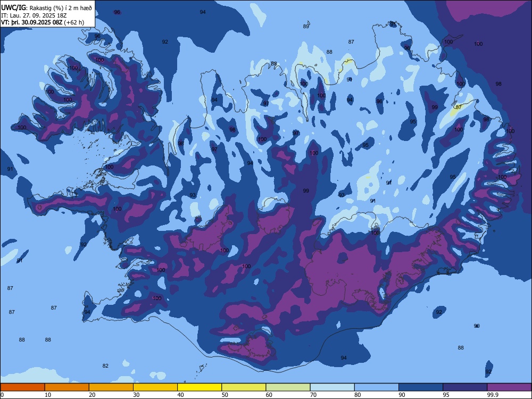Select the pale blue 70–80 legend swatch
Image resolution: width=532 pixels, height=399 pixels.
332,387
